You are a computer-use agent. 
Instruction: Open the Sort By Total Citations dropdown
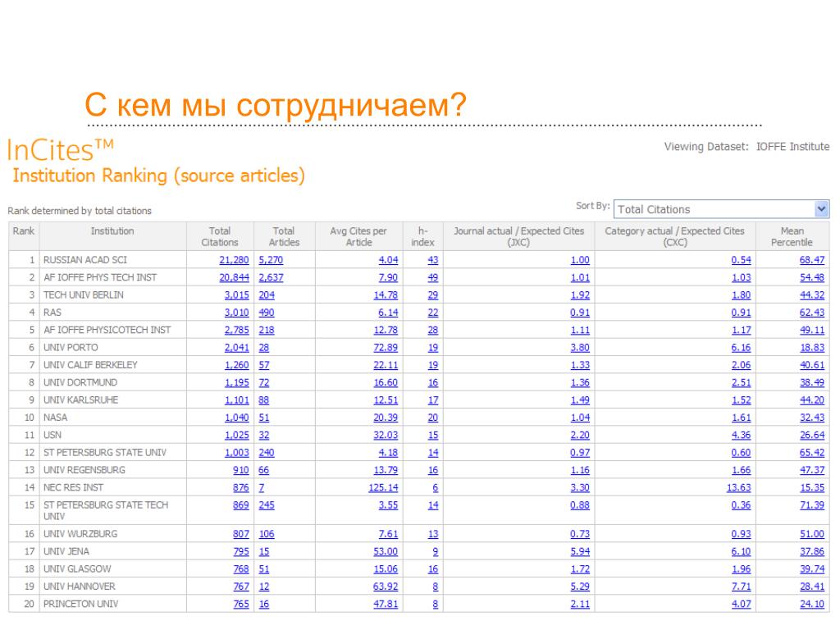(x=721, y=209)
